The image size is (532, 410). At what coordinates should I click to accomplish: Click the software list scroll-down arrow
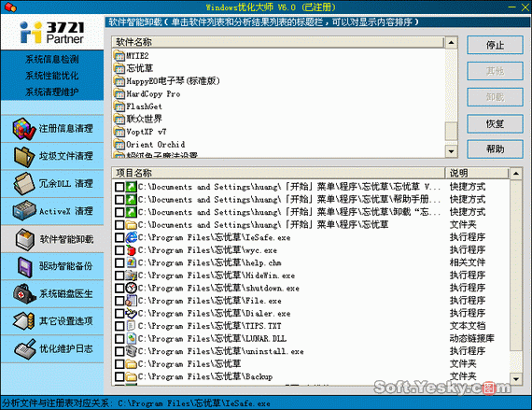[x=451, y=151]
